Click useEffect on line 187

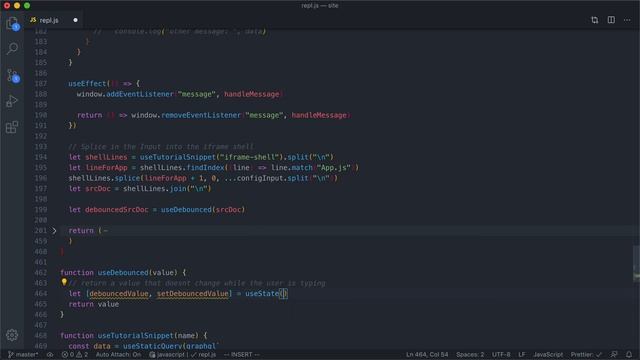click(87, 84)
